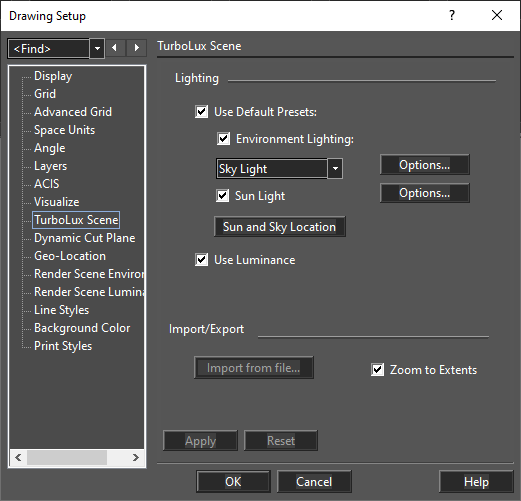Open the Layers settings page
Image resolution: width=521 pixels, height=501 pixels.
pyautogui.click(x=50, y=166)
